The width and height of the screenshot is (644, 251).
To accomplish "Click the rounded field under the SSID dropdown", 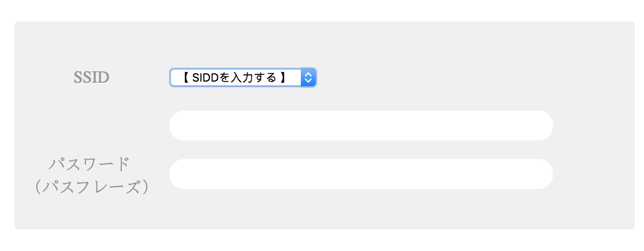I will click(361, 126).
